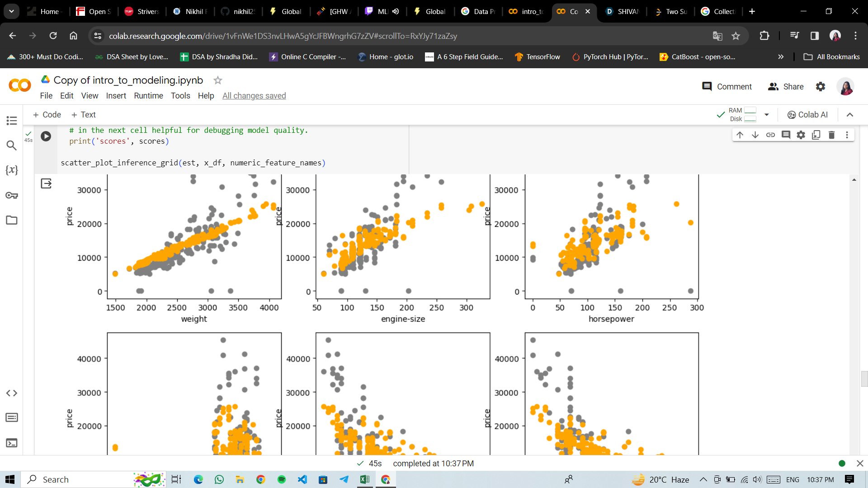The image size is (868, 488).
Task: Collapse the header with chevron arrow
Action: 850,115
